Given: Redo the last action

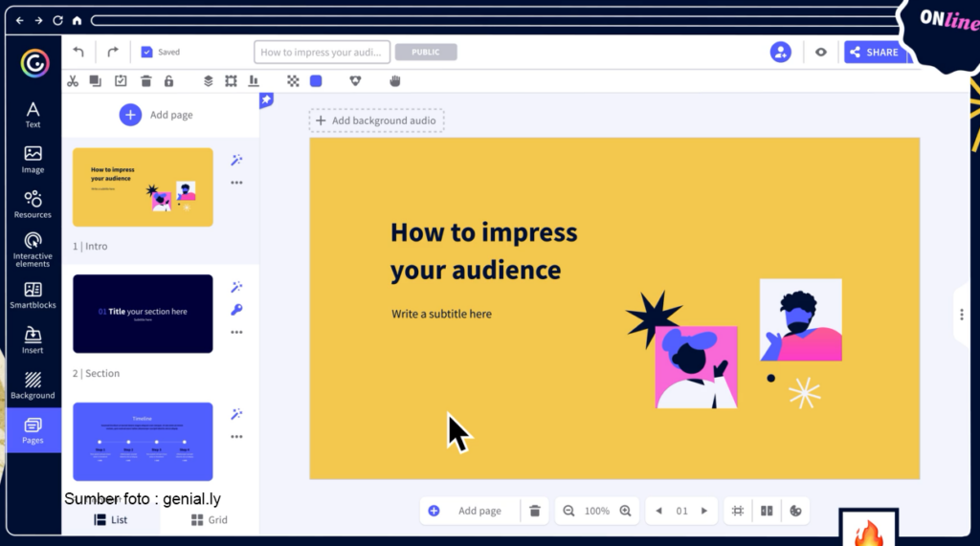Looking at the screenshot, I should pyautogui.click(x=113, y=52).
